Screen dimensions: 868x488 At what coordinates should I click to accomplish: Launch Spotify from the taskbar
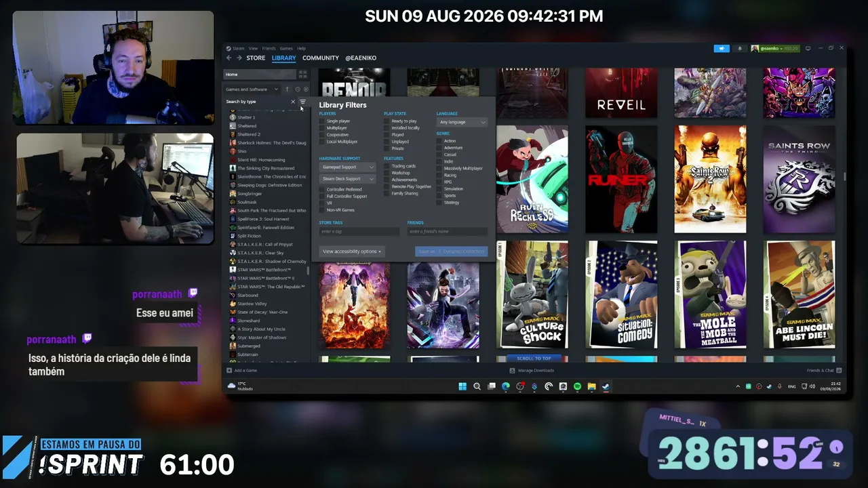577,386
